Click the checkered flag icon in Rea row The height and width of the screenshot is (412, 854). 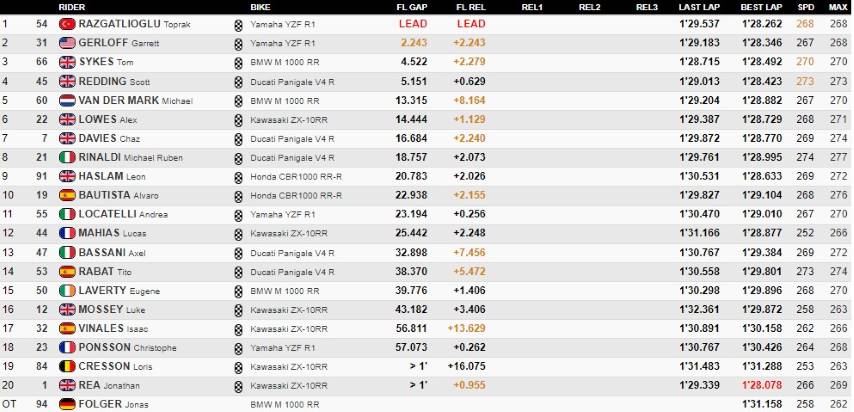[239, 386]
